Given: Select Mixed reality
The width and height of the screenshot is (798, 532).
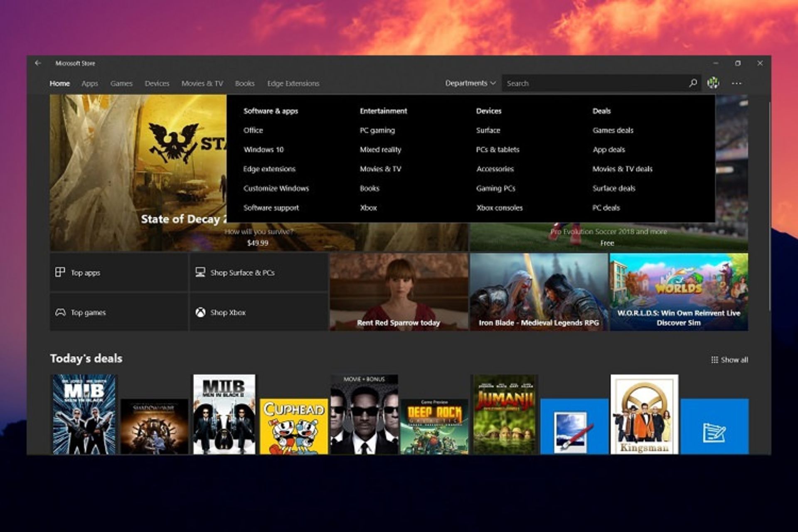Looking at the screenshot, I should [x=381, y=150].
